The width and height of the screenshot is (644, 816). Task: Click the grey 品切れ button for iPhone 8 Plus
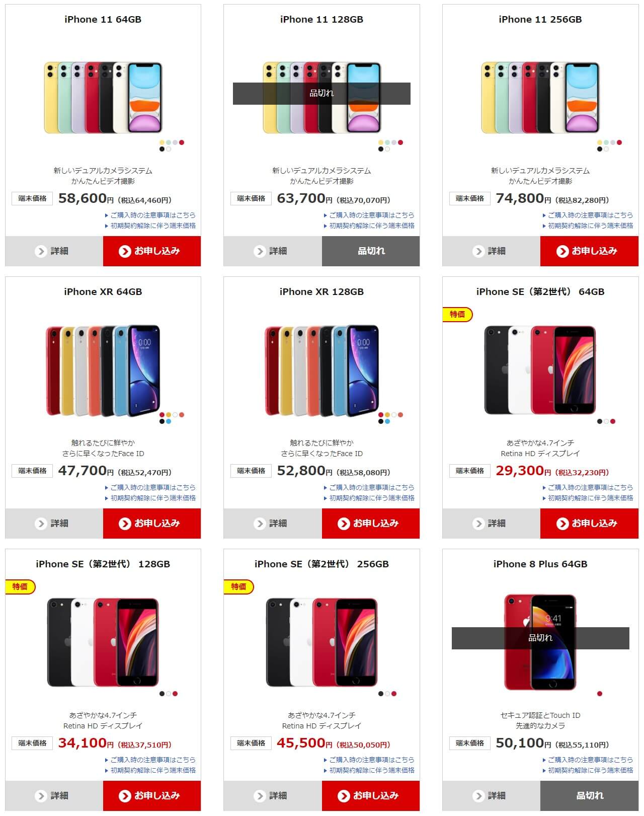pyautogui.click(x=589, y=796)
